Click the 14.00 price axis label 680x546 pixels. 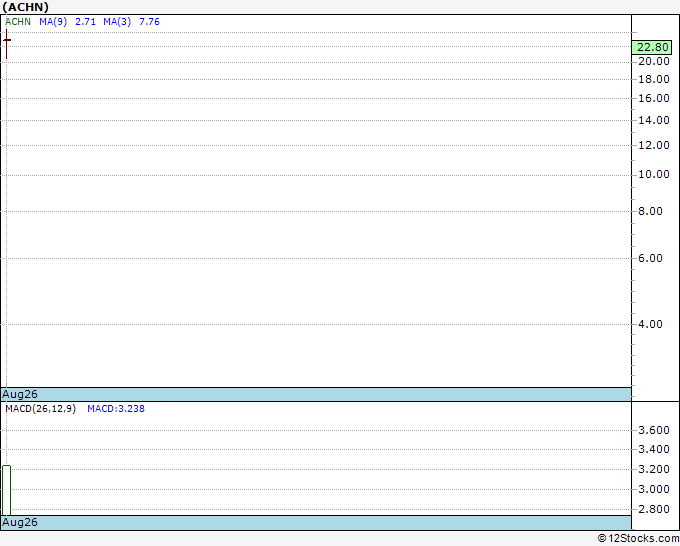tap(654, 120)
